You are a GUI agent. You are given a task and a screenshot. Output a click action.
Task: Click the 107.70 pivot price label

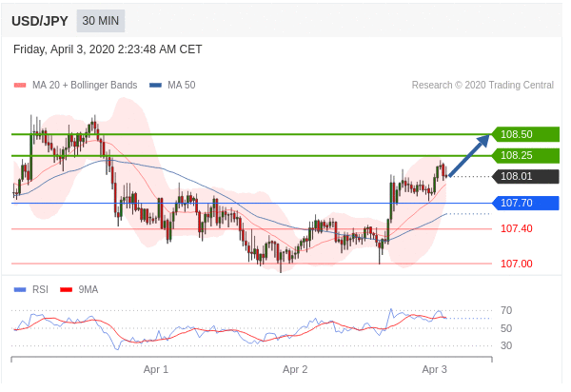click(x=525, y=203)
